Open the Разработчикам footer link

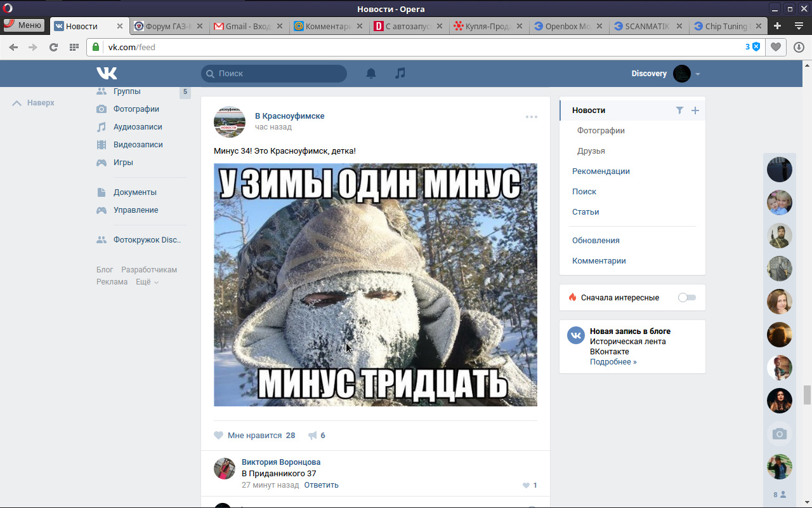pyautogui.click(x=149, y=270)
